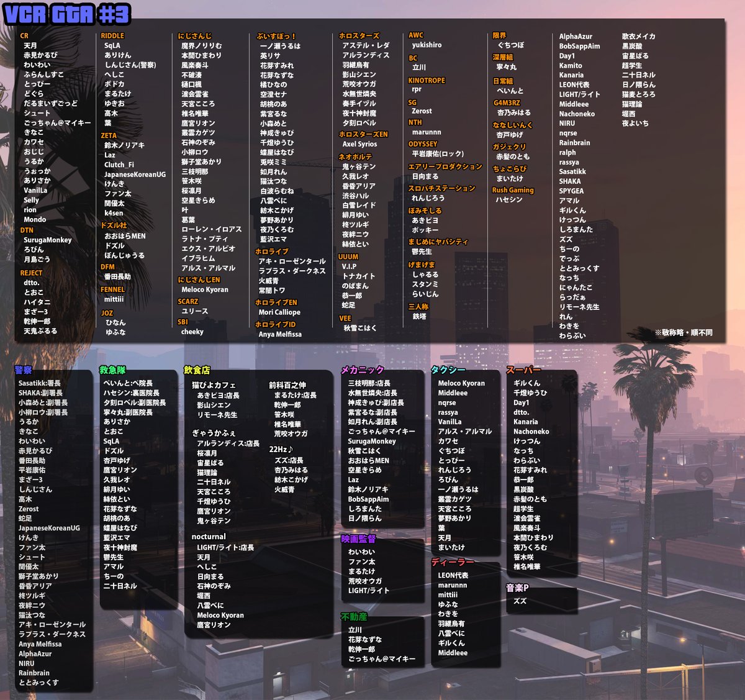
Task: Click the タクシー job heading
Action: [448, 370]
